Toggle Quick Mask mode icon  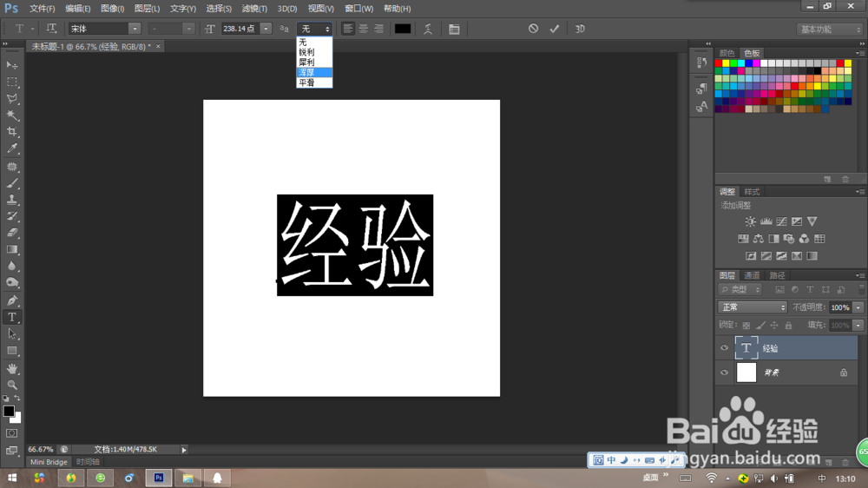pyautogui.click(x=11, y=433)
